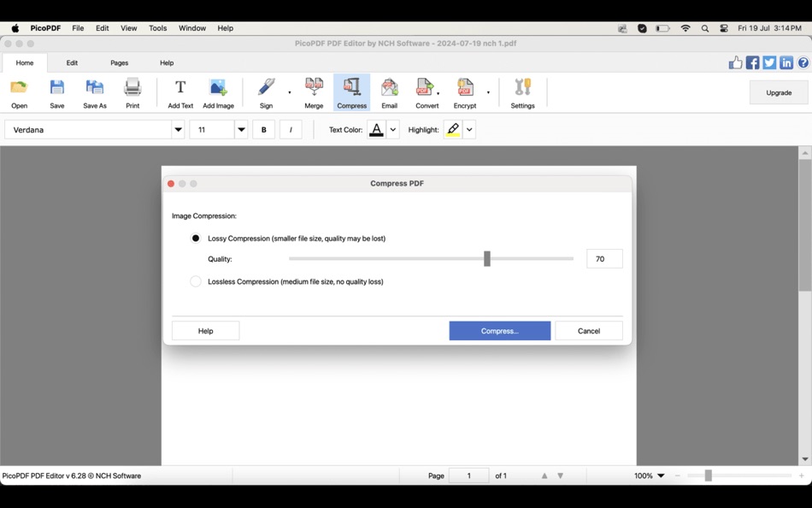The width and height of the screenshot is (812, 508).
Task: Click the Text Color A swatch
Action: click(376, 130)
